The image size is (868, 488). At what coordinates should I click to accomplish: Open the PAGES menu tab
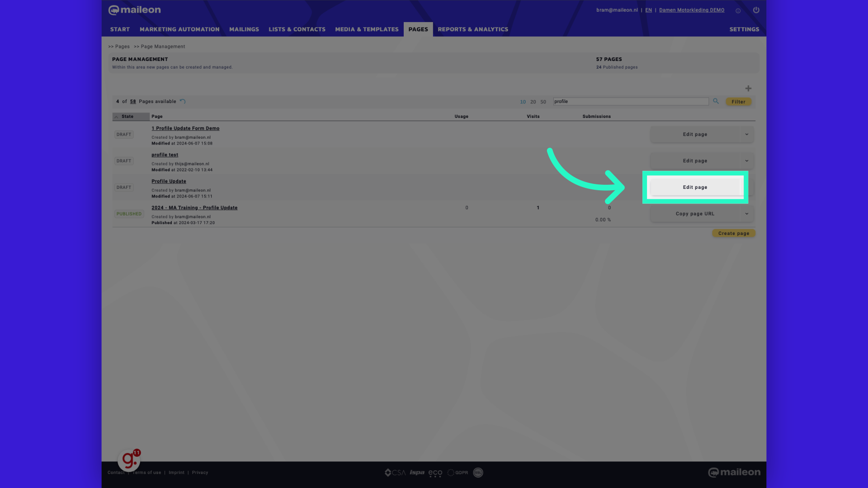418,29
